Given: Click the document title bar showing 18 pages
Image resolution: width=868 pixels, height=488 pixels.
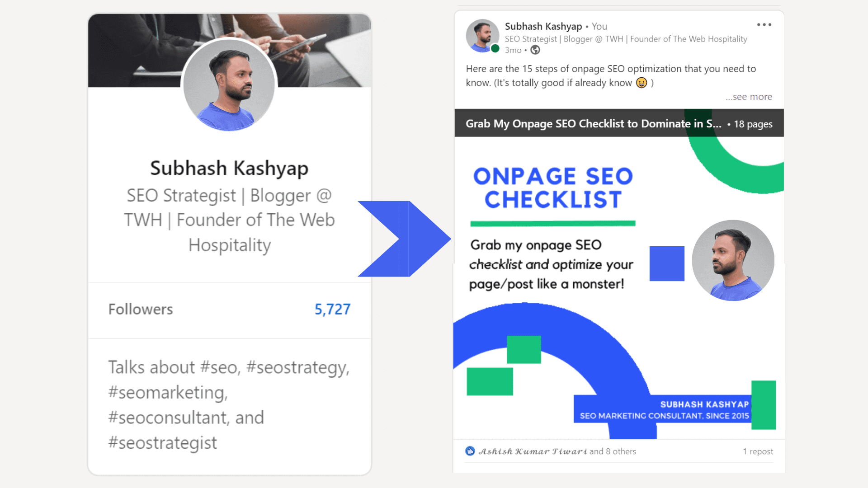Looking at the screenshot, I should (619, 123).
